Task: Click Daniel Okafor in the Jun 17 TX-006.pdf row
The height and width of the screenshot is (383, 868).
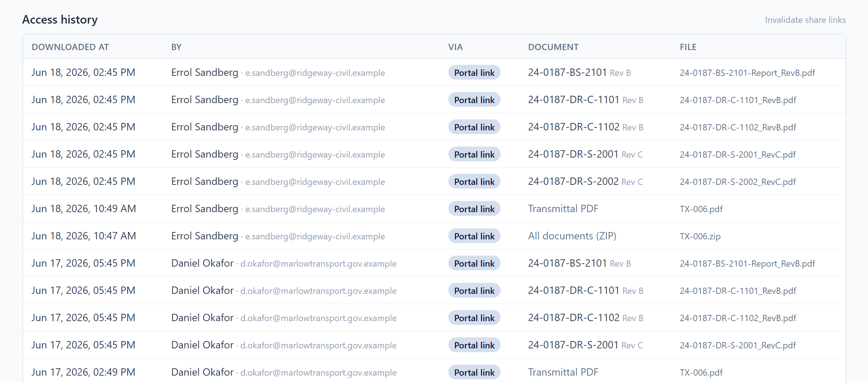Action: [202, 372]
